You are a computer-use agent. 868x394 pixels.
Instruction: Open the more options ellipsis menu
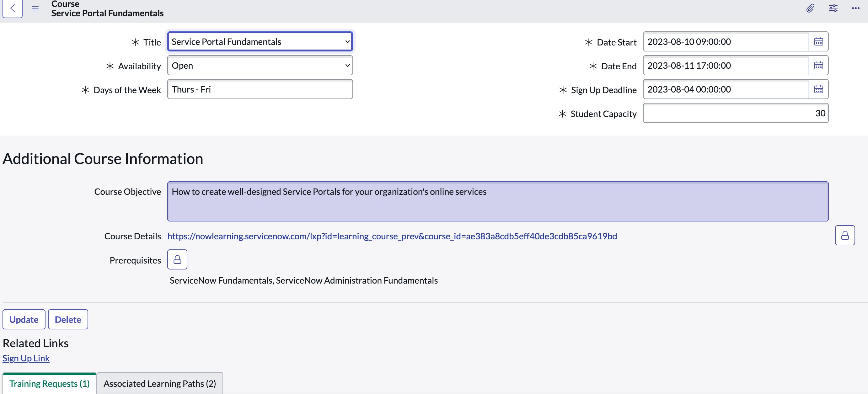click(855, 8)
